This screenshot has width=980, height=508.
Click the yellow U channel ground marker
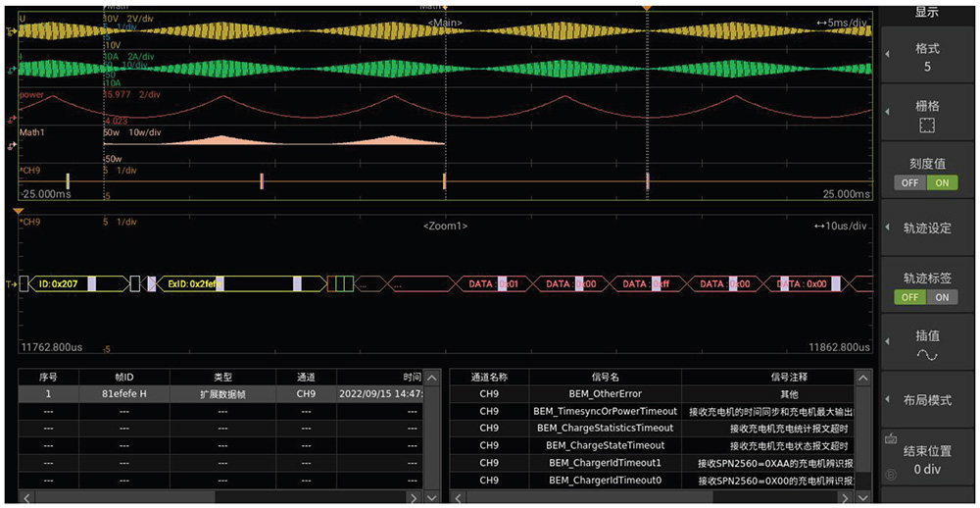11,32
